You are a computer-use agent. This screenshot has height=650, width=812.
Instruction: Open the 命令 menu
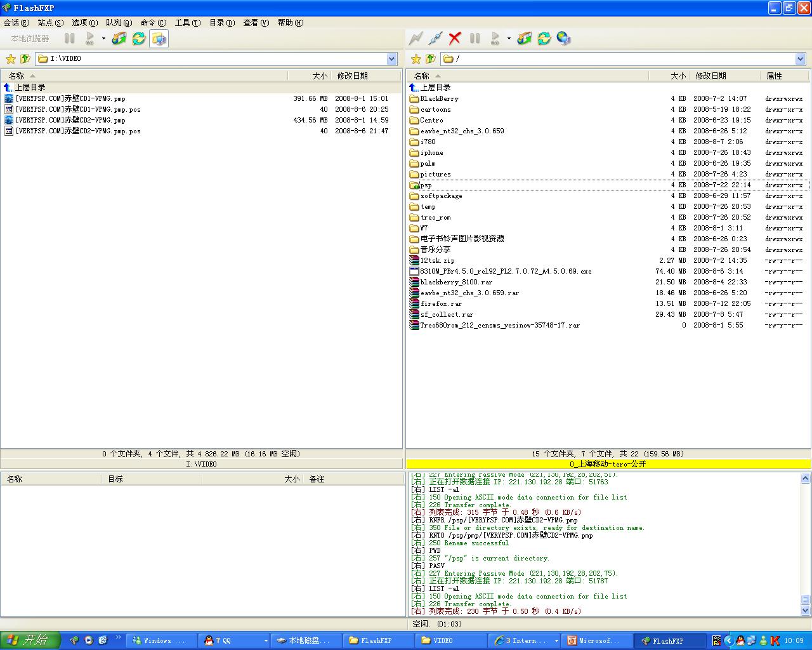(154, 22)
